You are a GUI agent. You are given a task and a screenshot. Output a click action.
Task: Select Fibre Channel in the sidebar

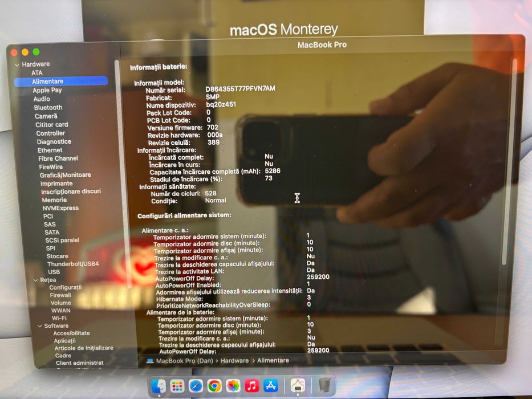tap(58, 158)
